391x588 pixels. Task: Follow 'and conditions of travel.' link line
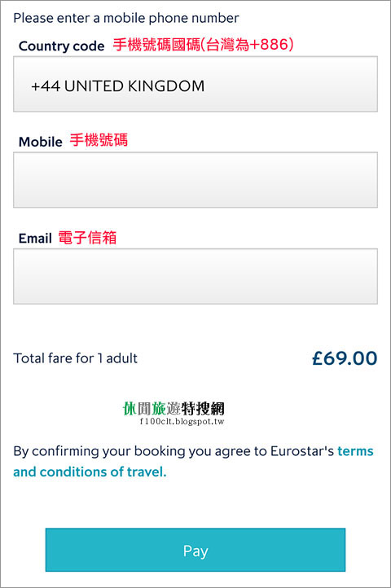point(90,472)
